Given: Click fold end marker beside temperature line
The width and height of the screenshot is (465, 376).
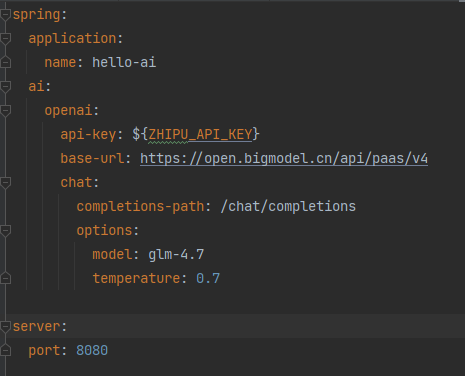Looking at the screenshot, I should point(5,278).
